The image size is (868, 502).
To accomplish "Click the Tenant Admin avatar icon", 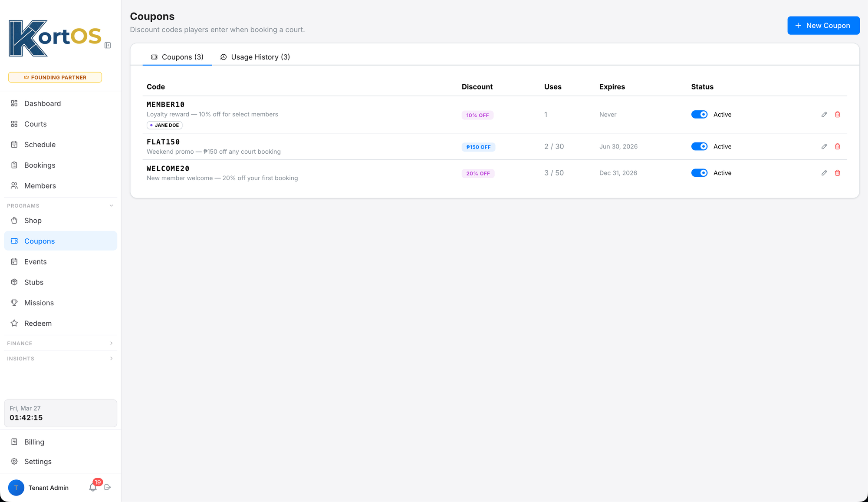I will 16,487.
